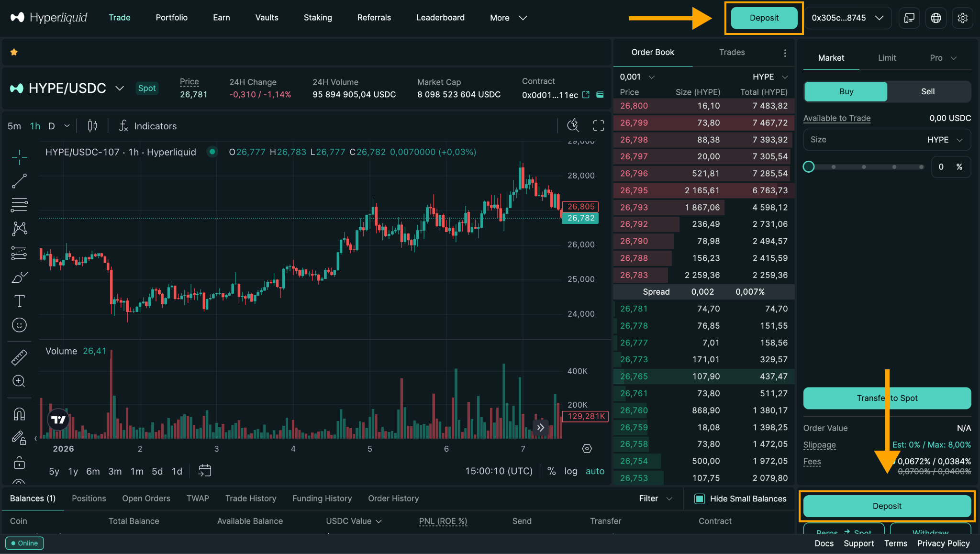This screenshot has height=554, width=980.
Task: Open the order book options menu
Action: pyautogui.click(x=785, y=53)
